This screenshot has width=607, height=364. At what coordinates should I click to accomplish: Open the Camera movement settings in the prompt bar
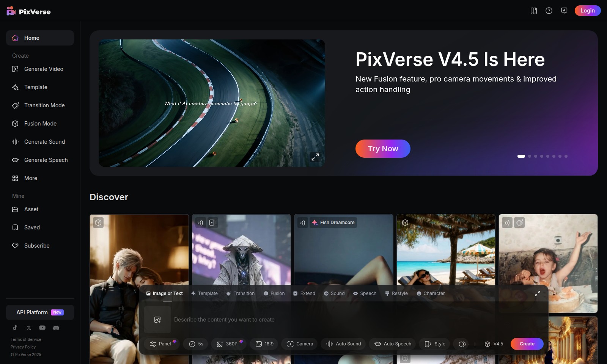299,344
